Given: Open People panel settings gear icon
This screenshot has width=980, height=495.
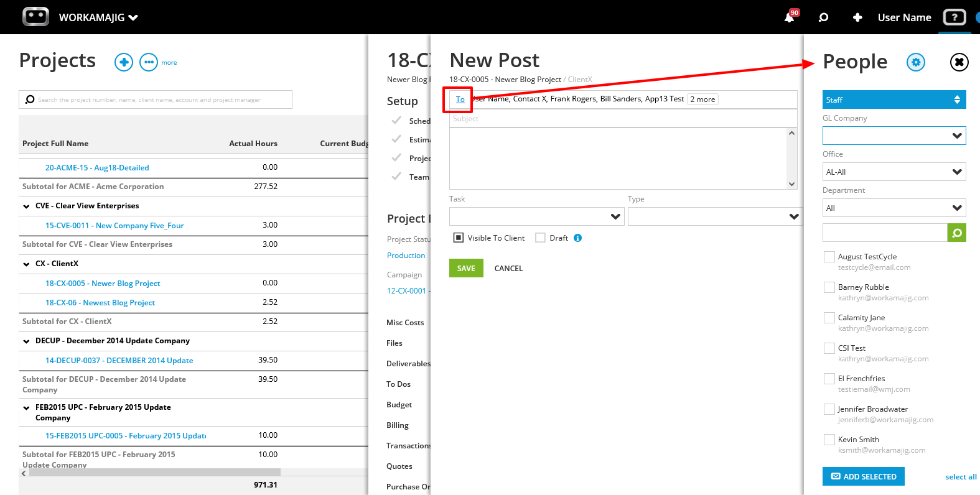Looking at the screenshot, I should [x=916, y=62].
